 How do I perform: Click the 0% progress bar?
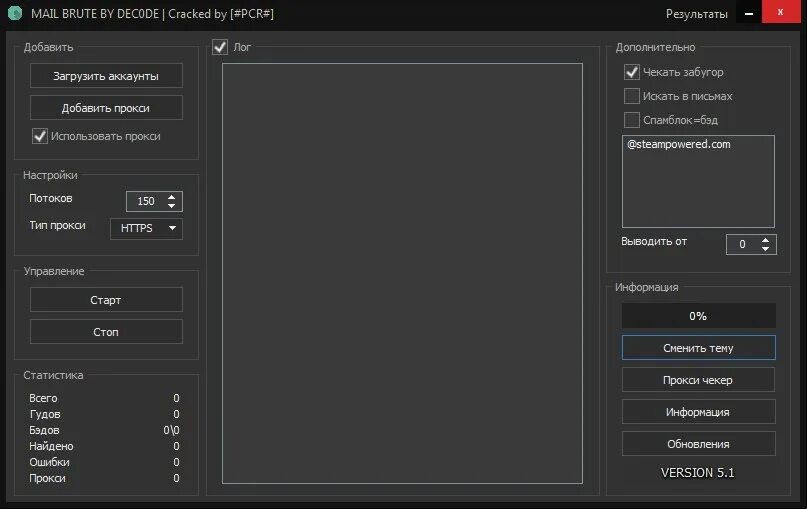[x=698, y=315]
